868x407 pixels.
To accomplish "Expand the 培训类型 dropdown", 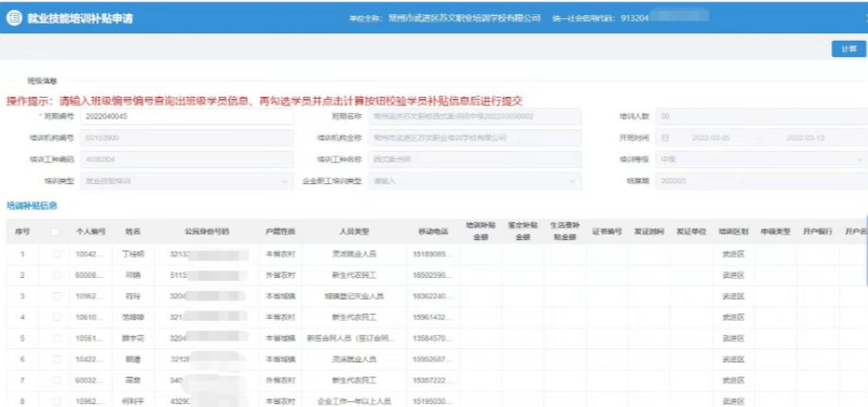I will click(x=287, y=180).
